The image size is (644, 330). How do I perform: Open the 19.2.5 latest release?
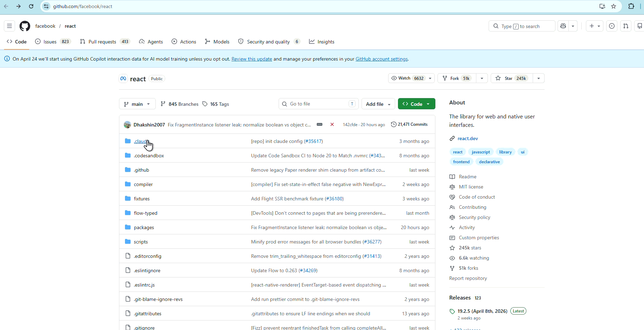pyautogui.click(x=482, y=311)
